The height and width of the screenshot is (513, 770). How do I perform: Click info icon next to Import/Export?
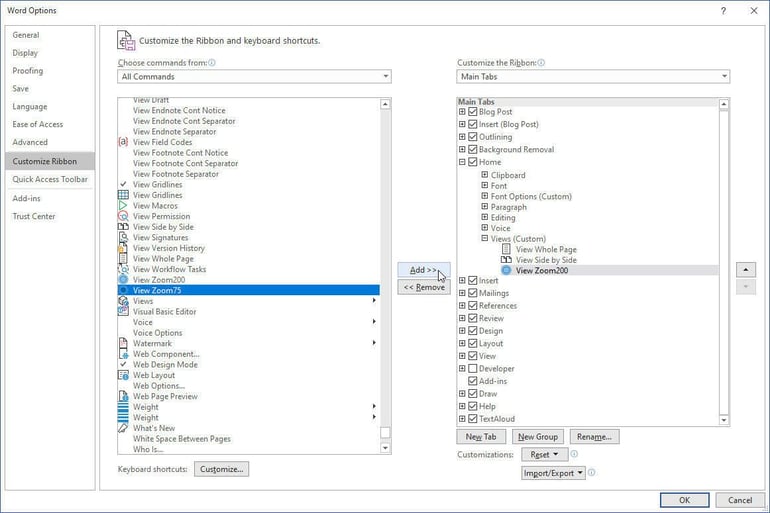(x=592, y=472)
